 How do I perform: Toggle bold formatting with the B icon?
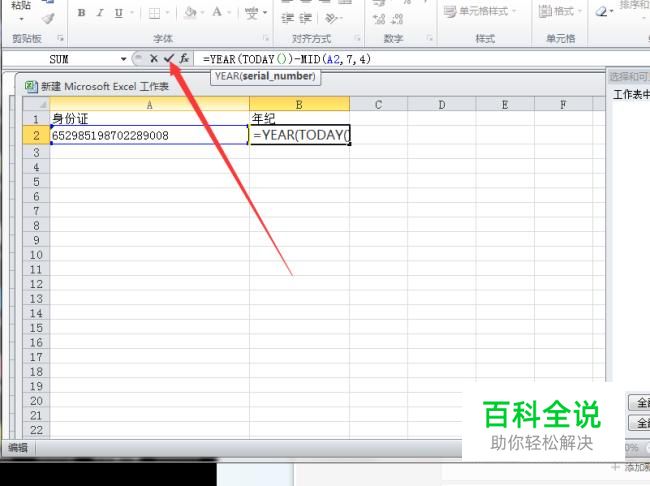point(82,13)
